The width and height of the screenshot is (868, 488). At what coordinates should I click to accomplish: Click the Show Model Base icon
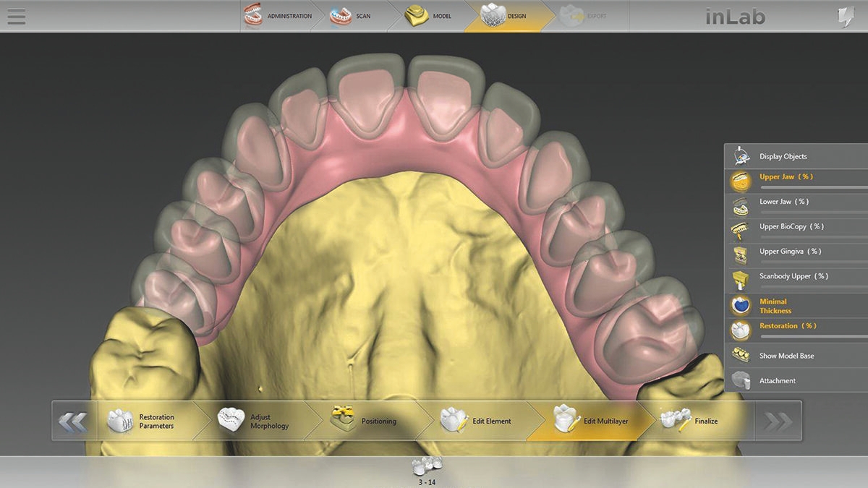point(740,356)
